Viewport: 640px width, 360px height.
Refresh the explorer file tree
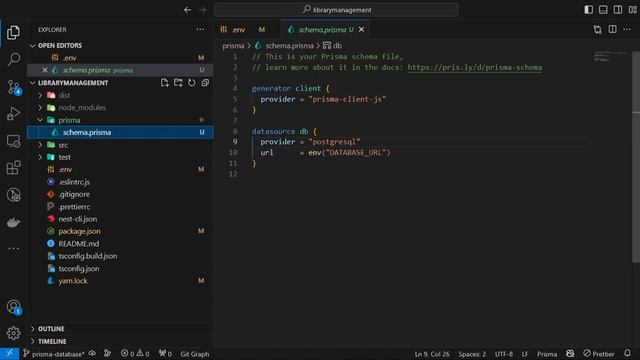191,83
